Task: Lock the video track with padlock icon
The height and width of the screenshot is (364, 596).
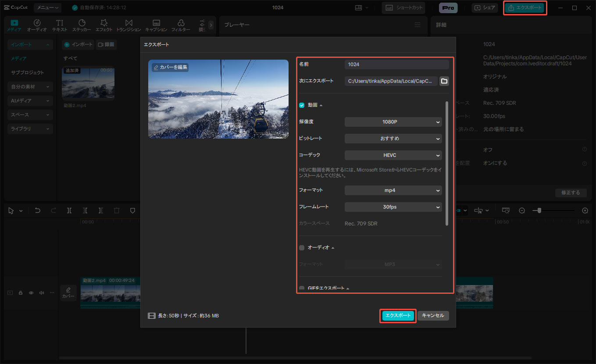Action: tap(21, 293)
